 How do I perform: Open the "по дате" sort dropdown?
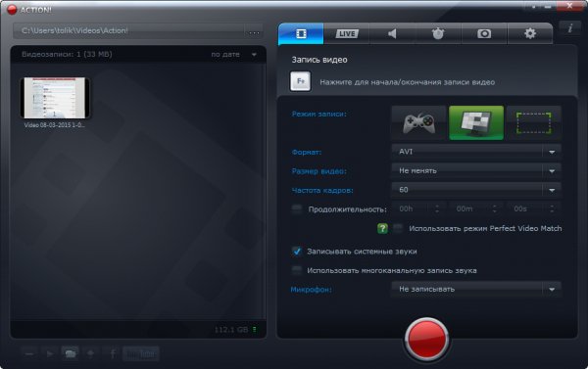233,55
